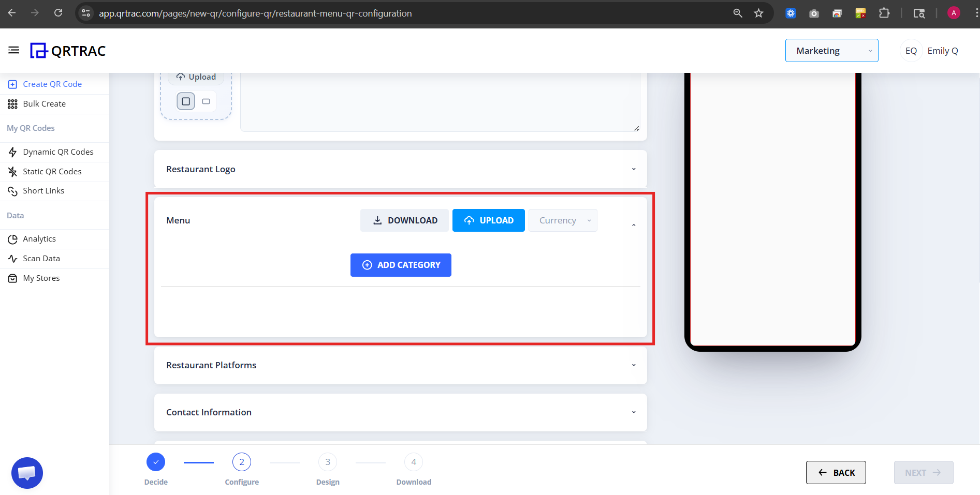
Task: Click the hamburger menu icon
Action: (13, 50)
